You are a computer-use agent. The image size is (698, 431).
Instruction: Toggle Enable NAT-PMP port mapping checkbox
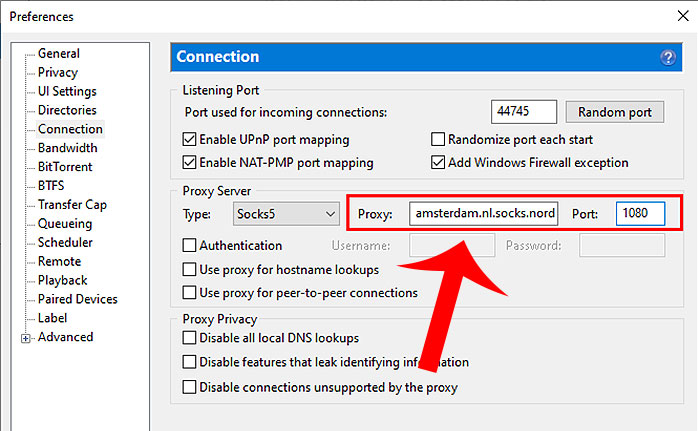(191, 162)
